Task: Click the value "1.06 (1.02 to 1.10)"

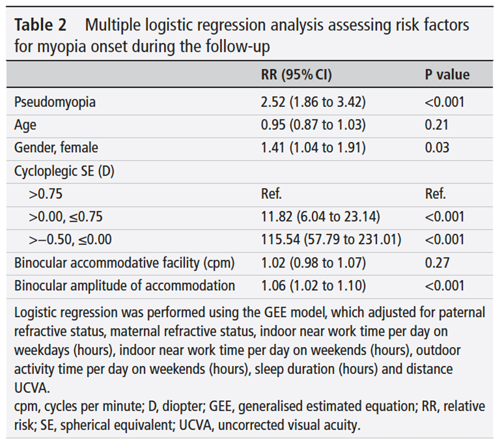Action: tap(313, 286)
